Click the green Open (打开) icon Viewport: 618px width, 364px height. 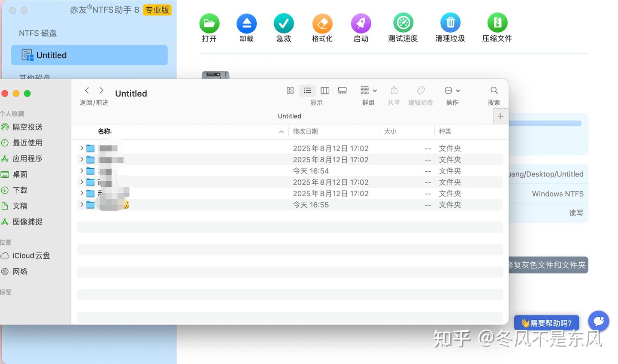coord(209,23)
